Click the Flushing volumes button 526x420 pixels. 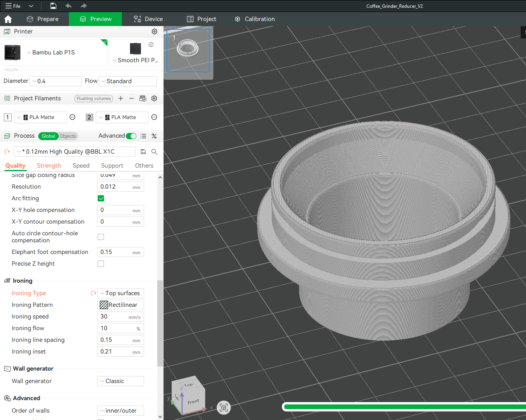click(x=93, y=98)
